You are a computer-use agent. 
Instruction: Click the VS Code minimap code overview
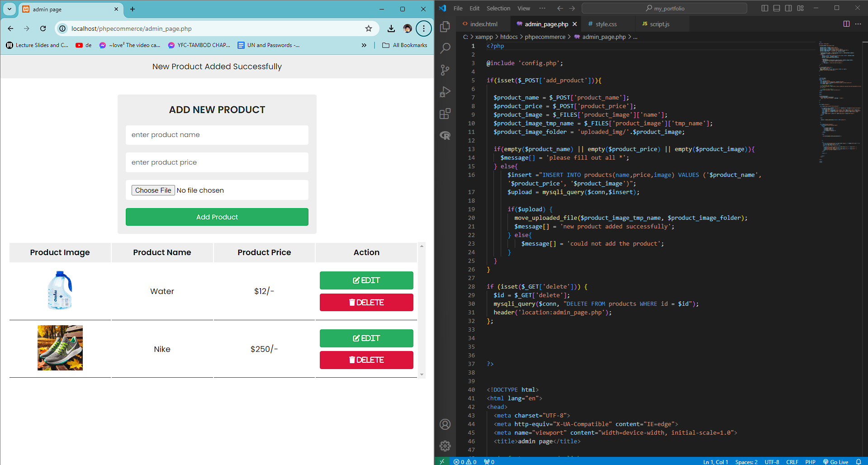(839, 102)
